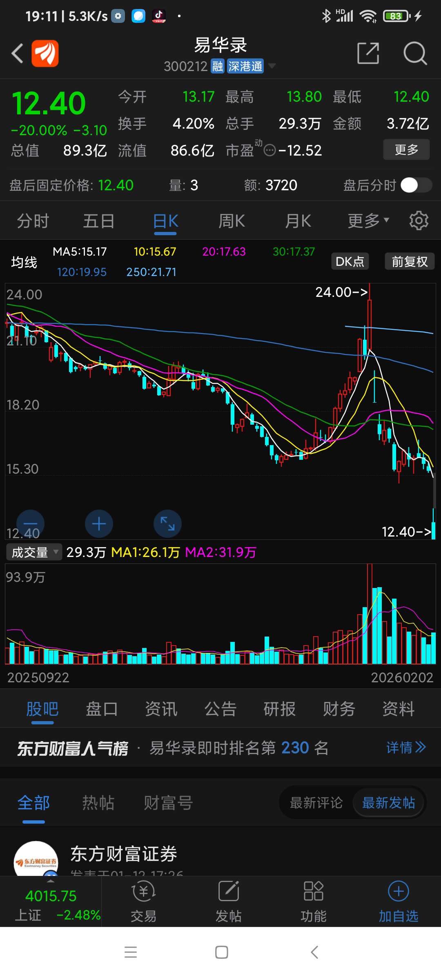This screenshot has width=441, height=980.
Task: Tap 均线 moving average label
Action: [24, 262]
